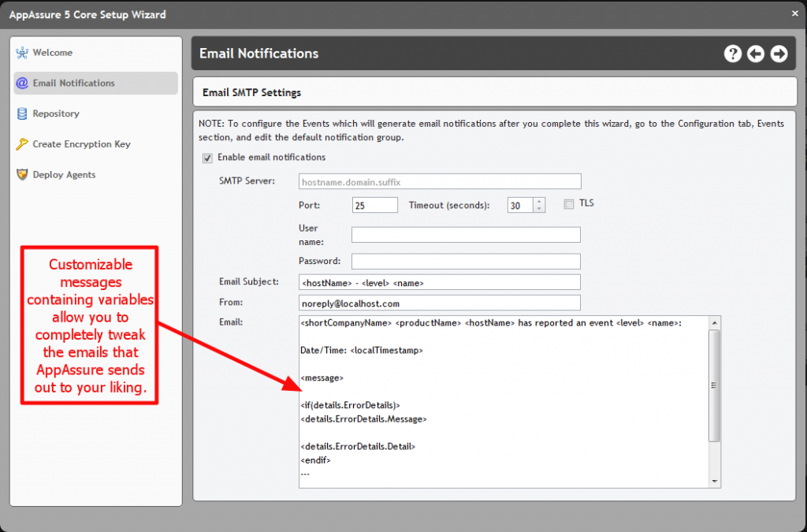Click the email body scrollbar up arrow

click(x=714, y=322)
